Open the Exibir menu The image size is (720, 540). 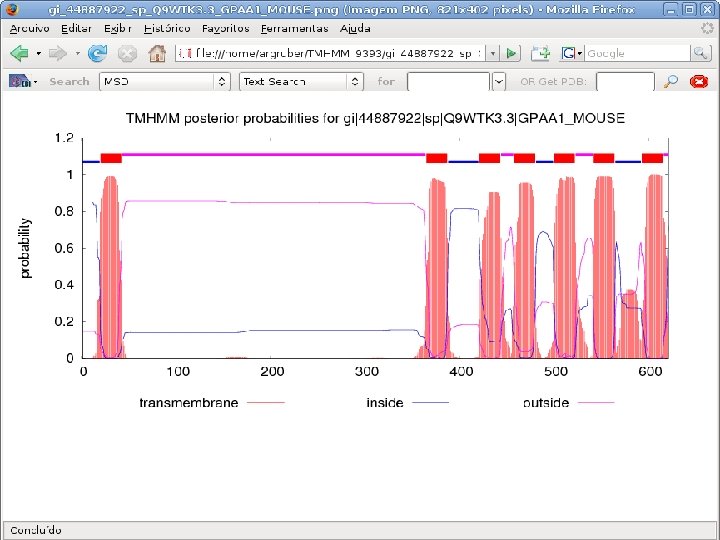[x=118, y=28]
